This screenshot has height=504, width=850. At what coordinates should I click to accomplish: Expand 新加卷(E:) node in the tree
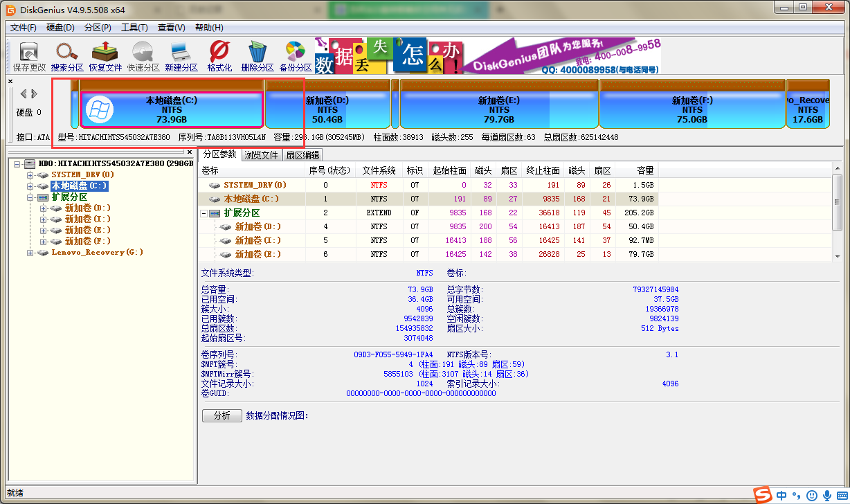coord(44,231)
